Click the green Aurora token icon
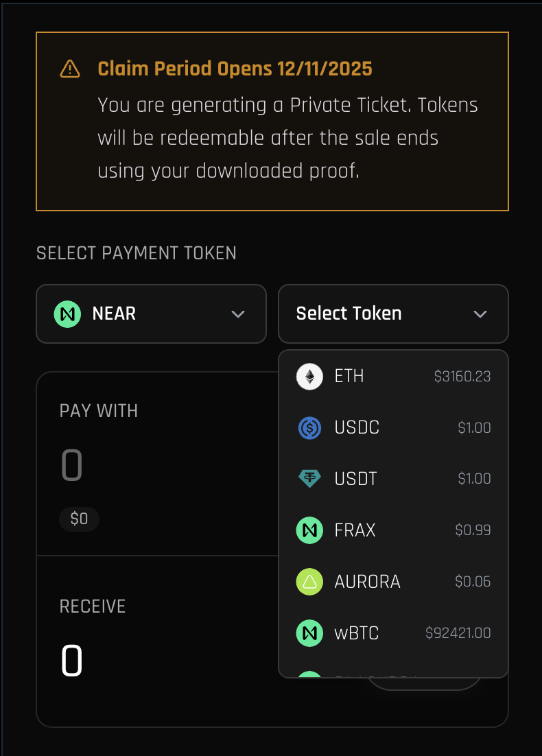This screenshot has width=542, height=756. (x=309, y=582)
